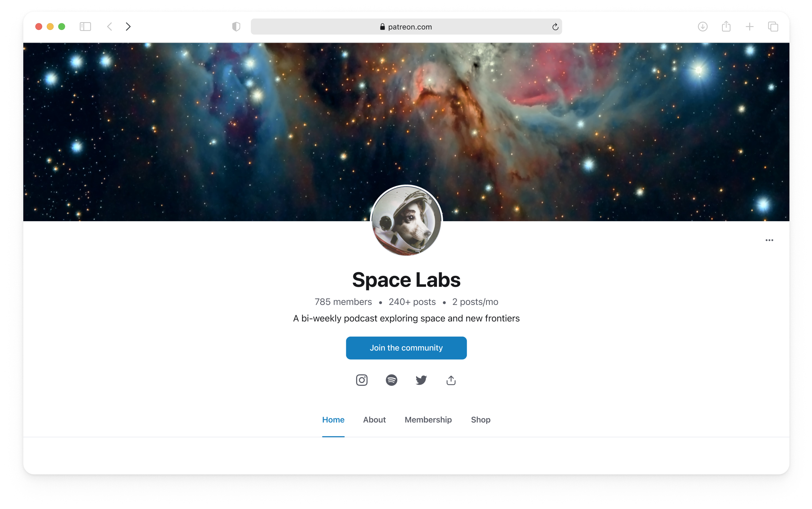Go forward to the next page
This screenshot has width=812, height=509.
[128, 27]
